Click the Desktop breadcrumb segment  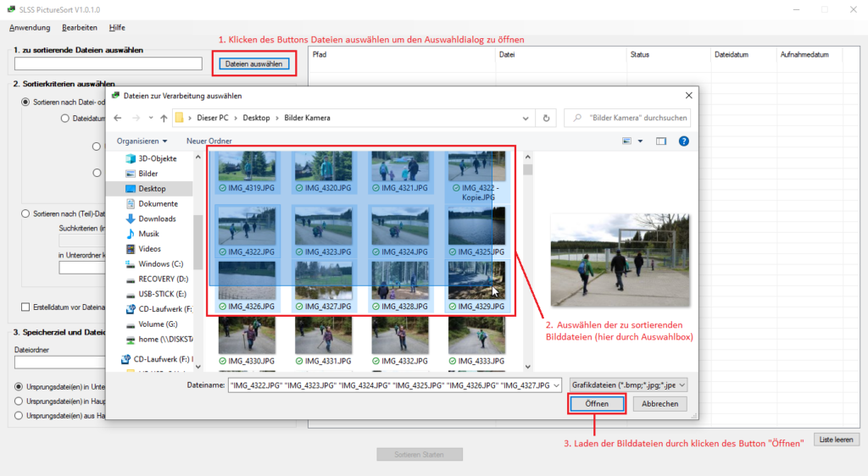(256, 118)
